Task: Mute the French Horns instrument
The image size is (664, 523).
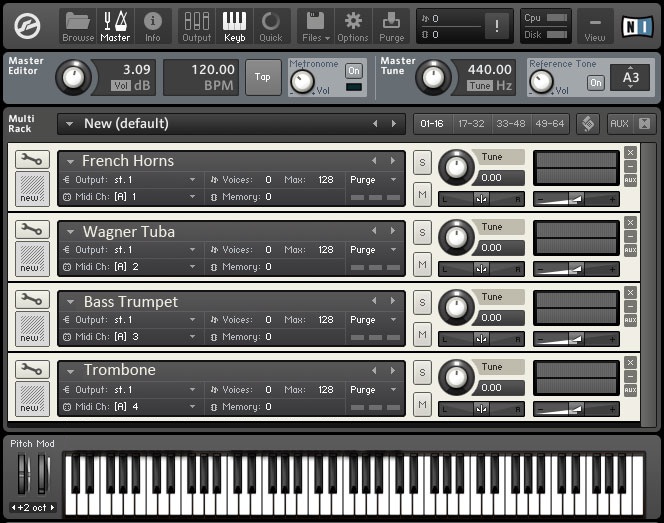Action: pos(422,194)
